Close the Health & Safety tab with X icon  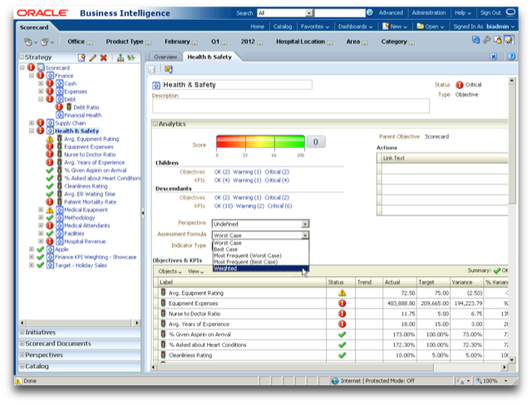point(494,57)
